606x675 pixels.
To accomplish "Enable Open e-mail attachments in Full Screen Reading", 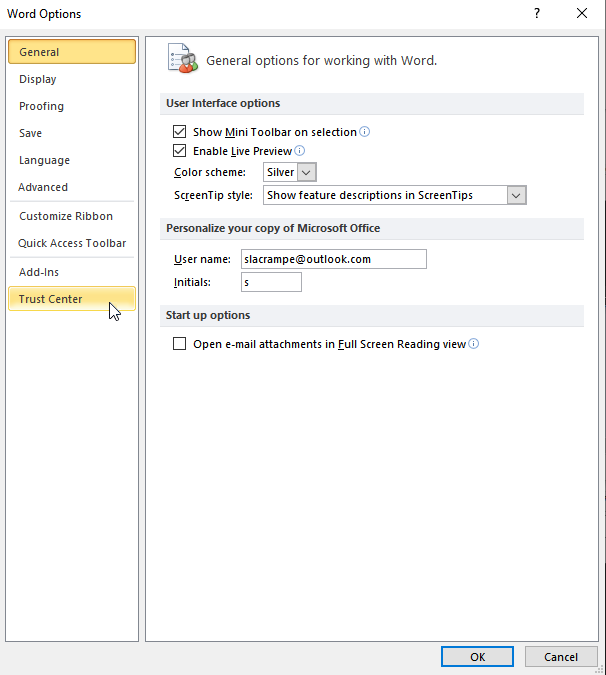I will (x=179, y=344).
